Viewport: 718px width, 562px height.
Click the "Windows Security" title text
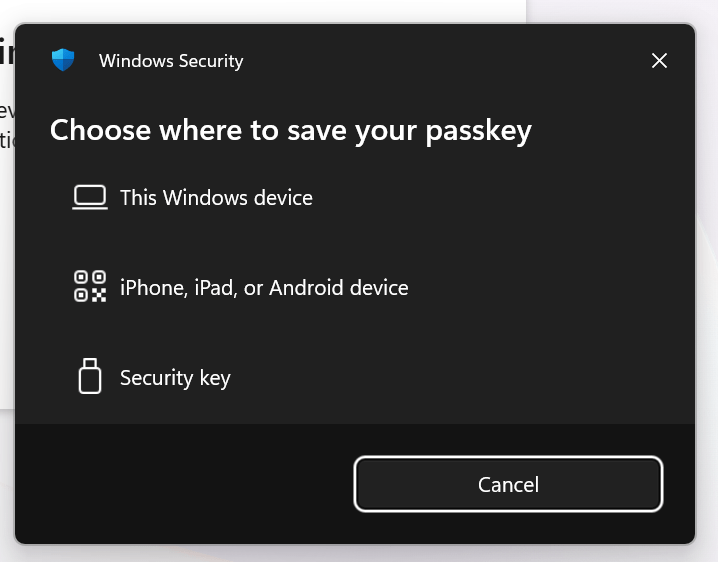coord(171,61)
